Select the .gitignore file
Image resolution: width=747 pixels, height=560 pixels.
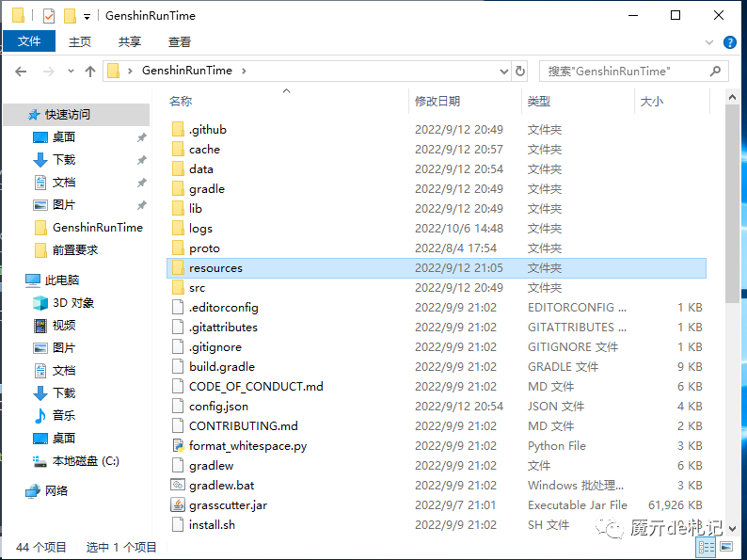click(x=215, y=347)
